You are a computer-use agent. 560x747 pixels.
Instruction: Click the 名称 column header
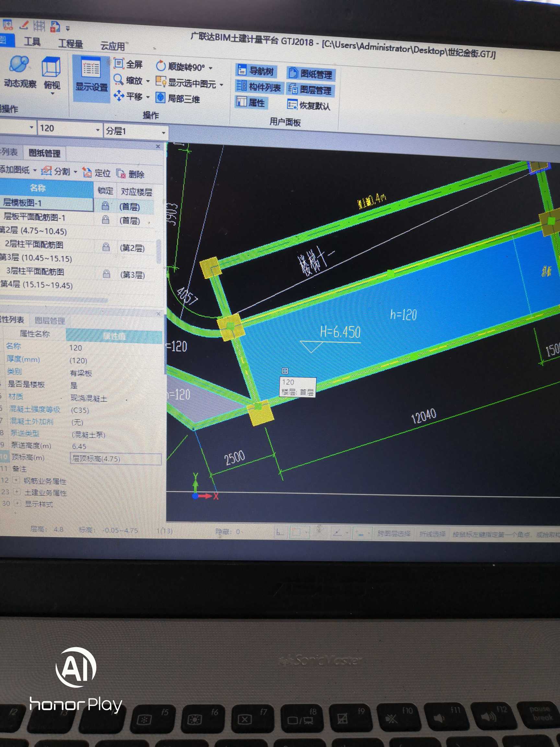pos(46,188)
